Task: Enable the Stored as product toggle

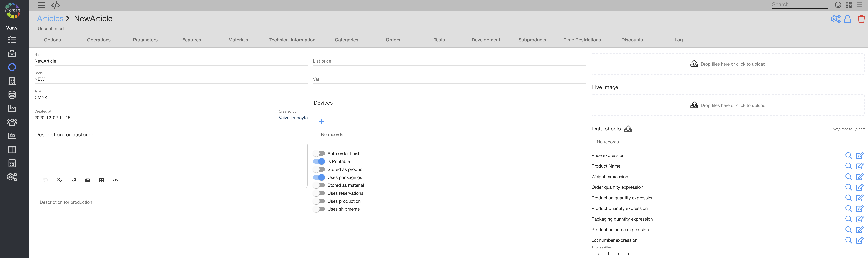Action: 319,170
